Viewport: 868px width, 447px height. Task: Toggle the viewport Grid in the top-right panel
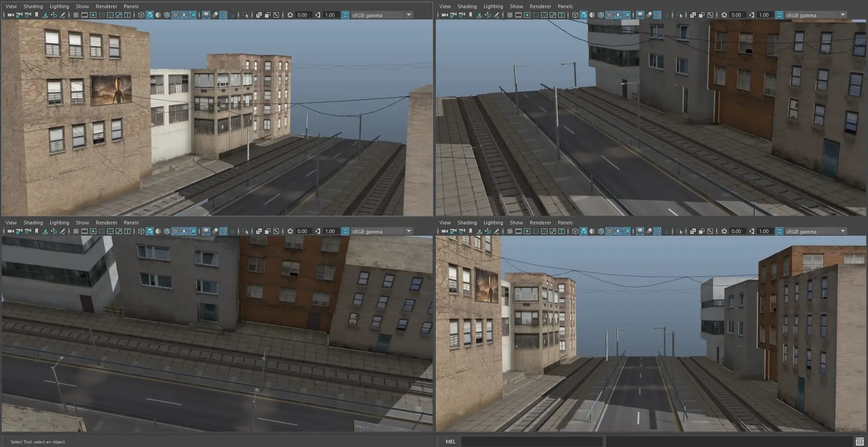(x=509, y=15)
